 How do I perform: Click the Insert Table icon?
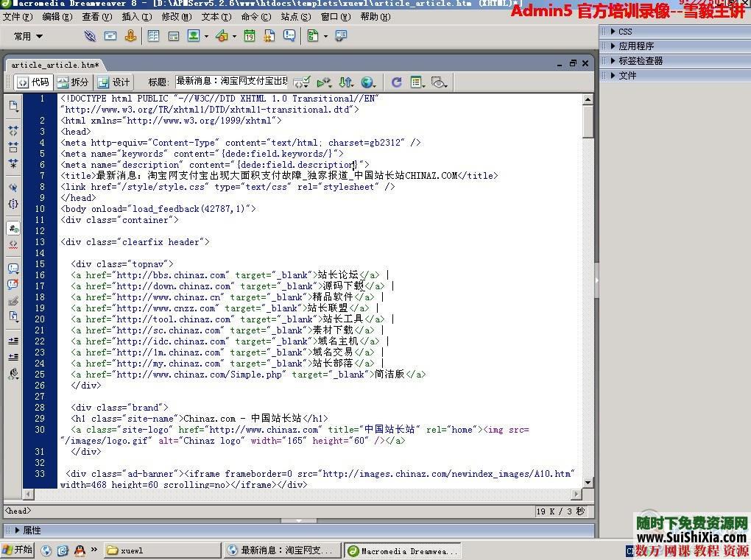[x=154, y=35]
